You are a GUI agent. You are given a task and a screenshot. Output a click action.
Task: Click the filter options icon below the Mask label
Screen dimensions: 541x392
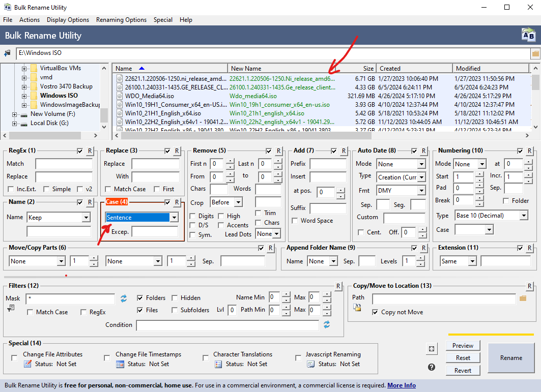11,308
